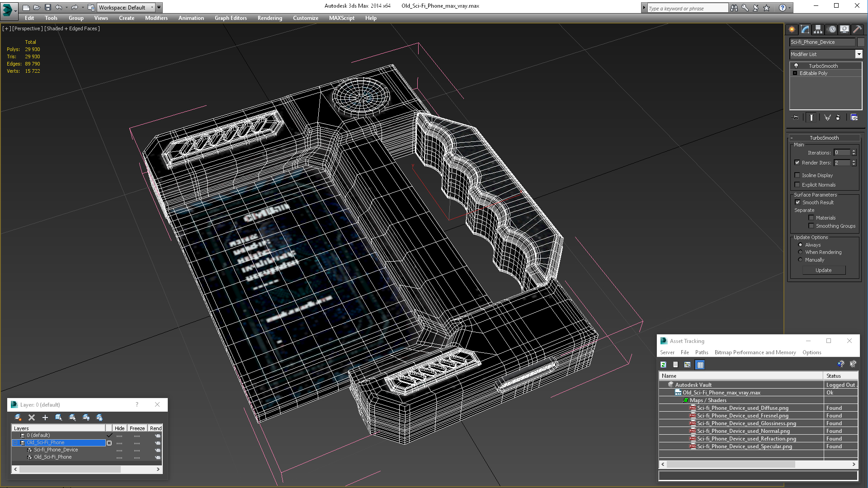Expand the Editable Poly plus sign

795,73
